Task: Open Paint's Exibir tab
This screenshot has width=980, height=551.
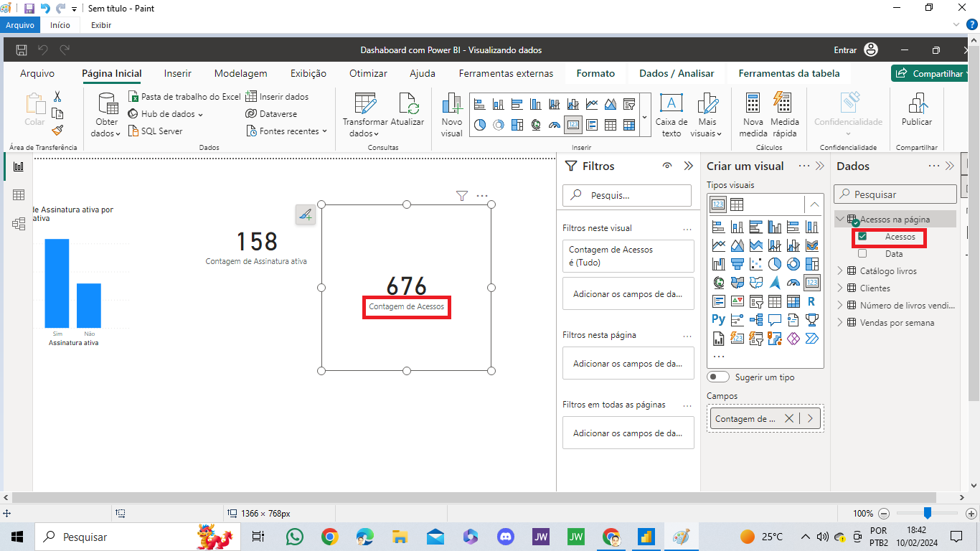Action: (x=101, y=25)
